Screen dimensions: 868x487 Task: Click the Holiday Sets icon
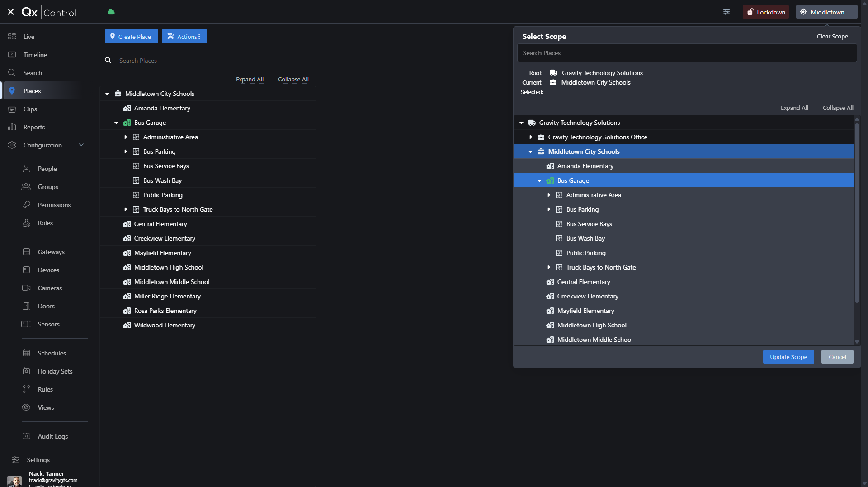click(26, 371)
